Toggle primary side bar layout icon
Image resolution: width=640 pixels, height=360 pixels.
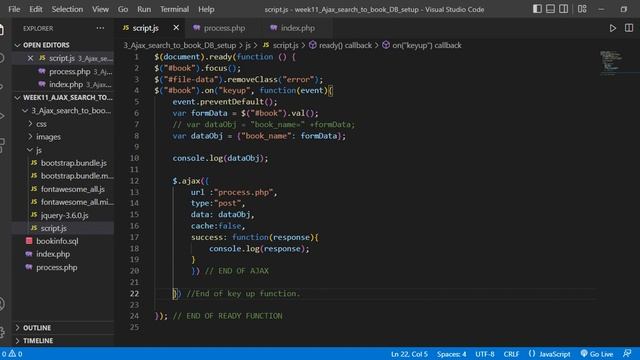[x=537, y=9]
